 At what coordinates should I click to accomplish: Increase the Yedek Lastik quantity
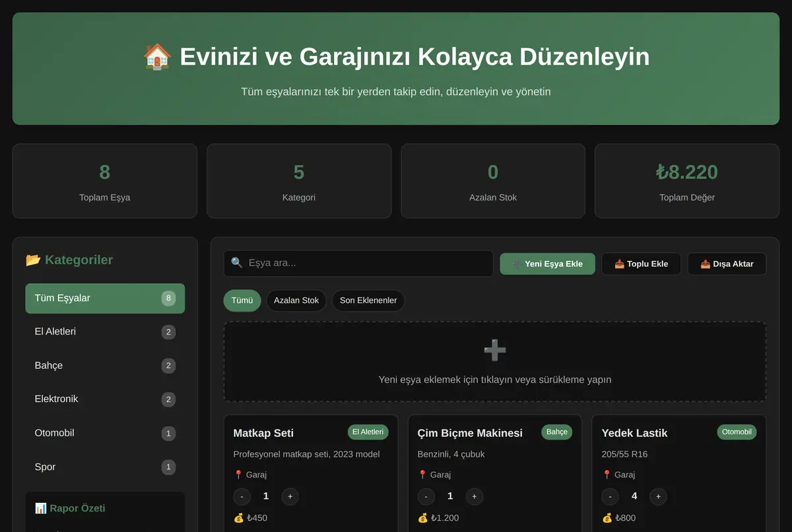point(659,496)
